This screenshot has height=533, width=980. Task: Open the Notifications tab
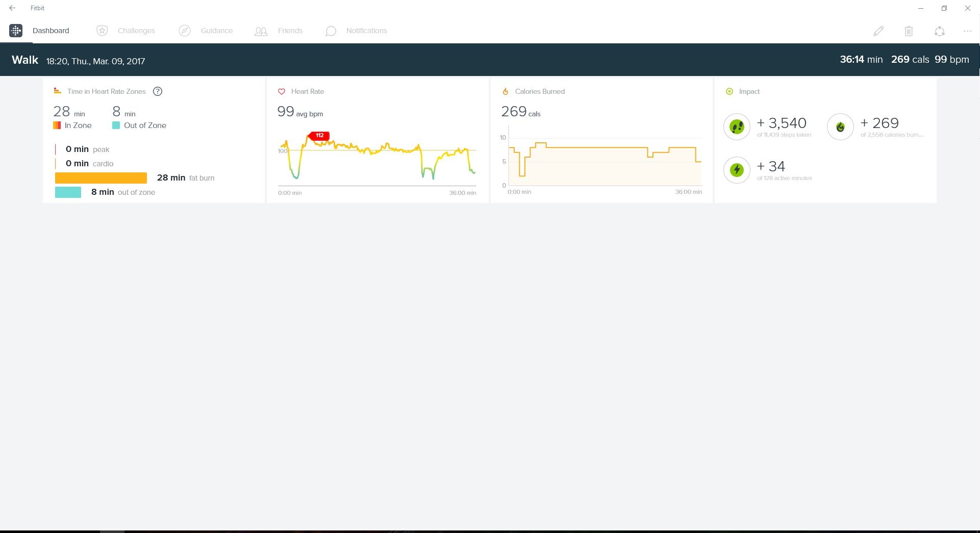366,31
